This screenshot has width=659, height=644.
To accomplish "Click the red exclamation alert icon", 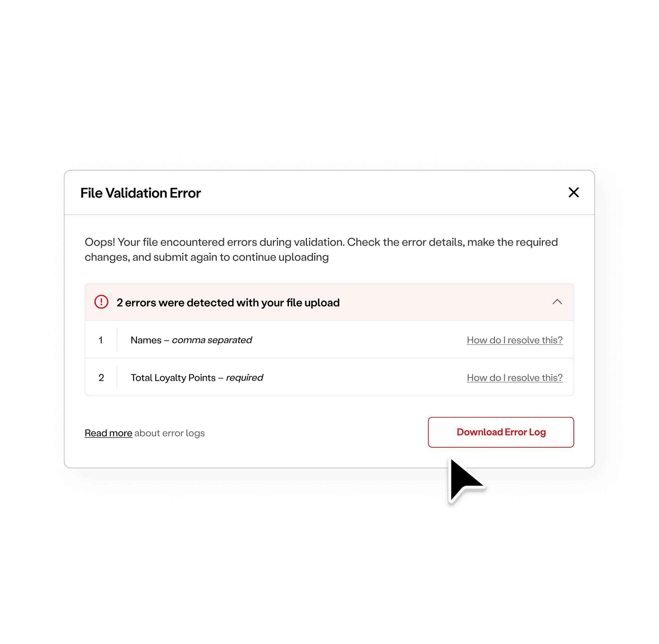I will point(101,302).
